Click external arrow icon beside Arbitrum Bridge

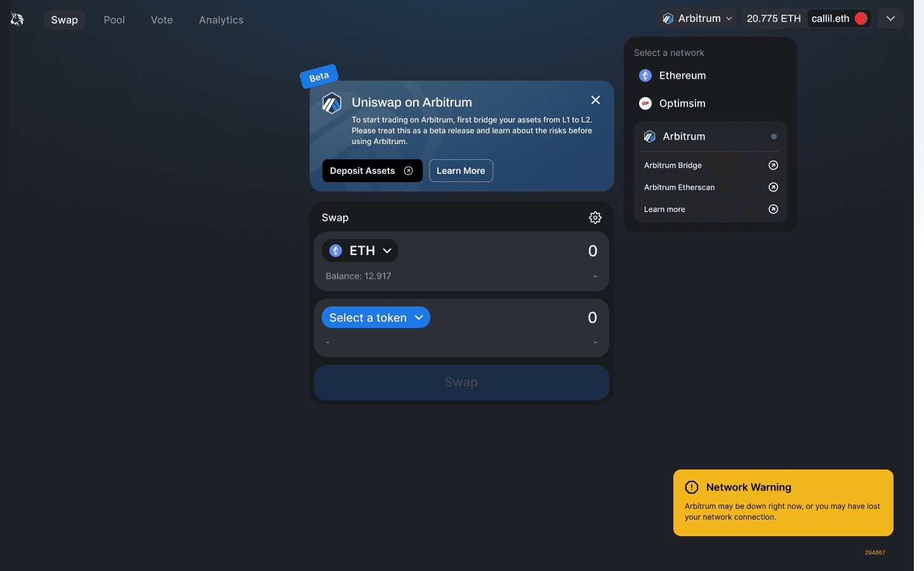[x=773, y=166]
